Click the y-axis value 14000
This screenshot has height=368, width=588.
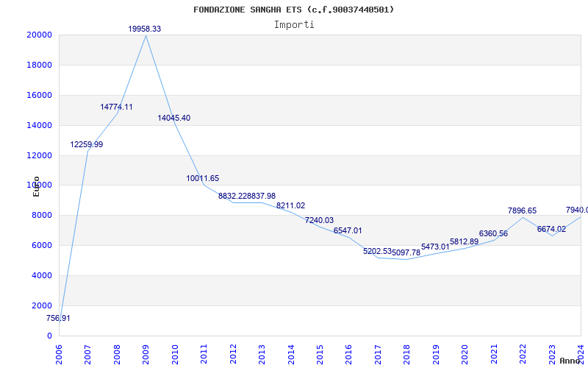point(39,125)
